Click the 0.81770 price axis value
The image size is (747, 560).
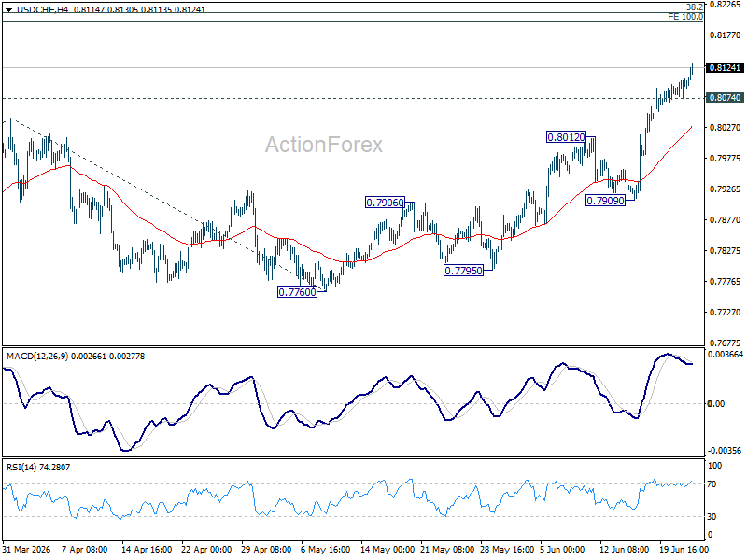coord(725,35)
